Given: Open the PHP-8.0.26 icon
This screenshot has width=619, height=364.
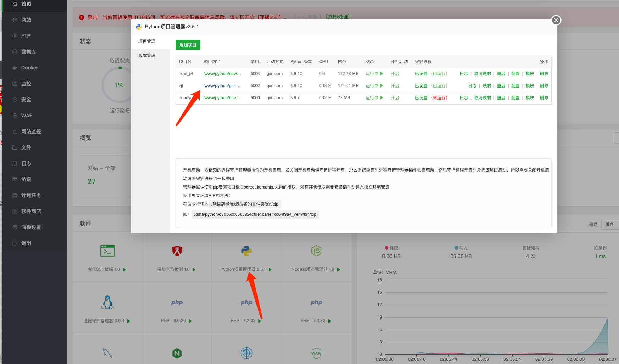Looking at the screenshot, I should point(177,302).
